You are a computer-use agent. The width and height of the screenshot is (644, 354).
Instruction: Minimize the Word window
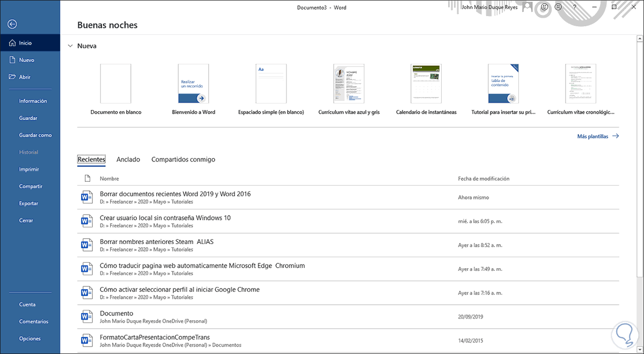[x=596, y=8]
